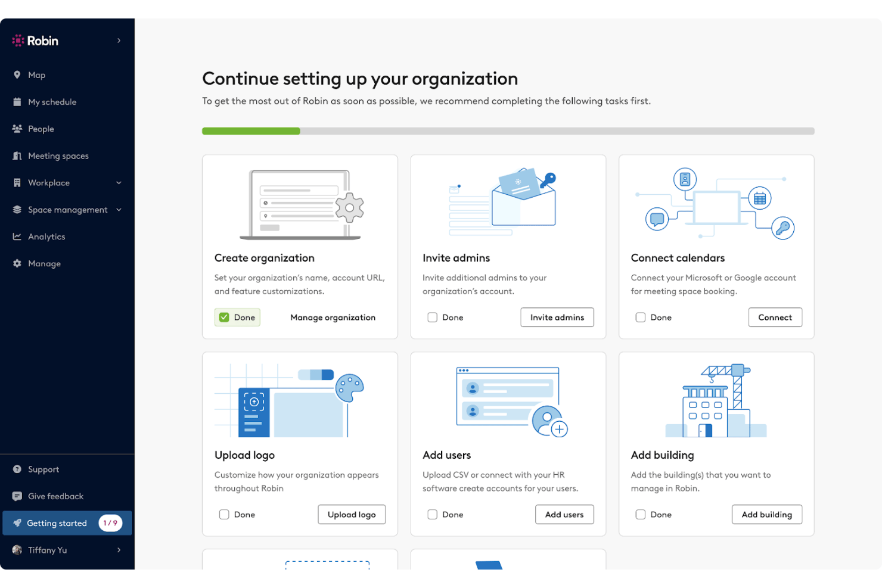Click the People group icon
The width and height of the screenshot is (882, 588).
click(17, 129)
